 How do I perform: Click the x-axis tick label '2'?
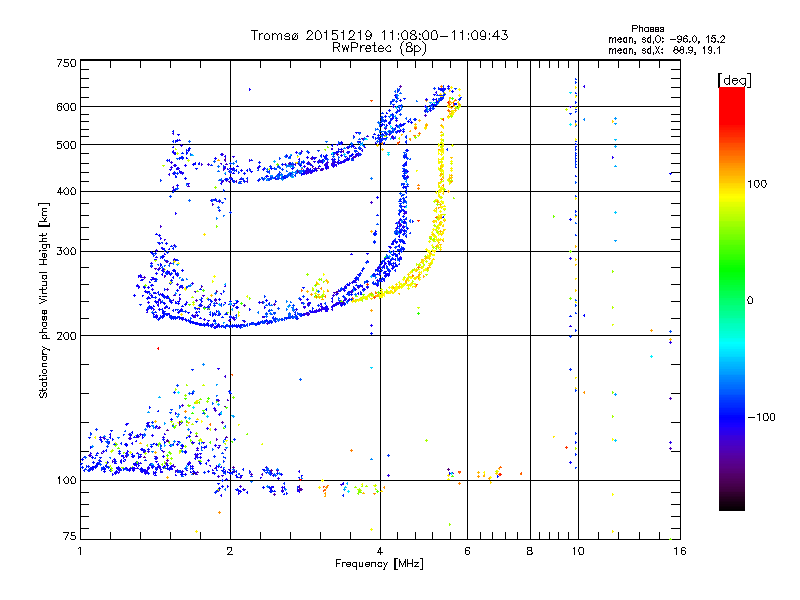[230, 551]
